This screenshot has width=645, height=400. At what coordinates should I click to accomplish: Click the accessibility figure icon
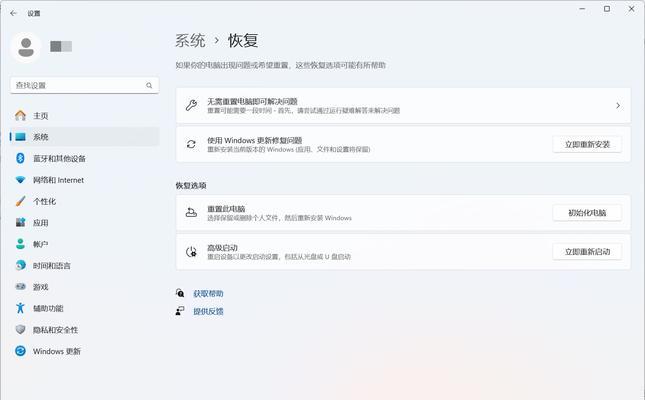pos(20,308)
